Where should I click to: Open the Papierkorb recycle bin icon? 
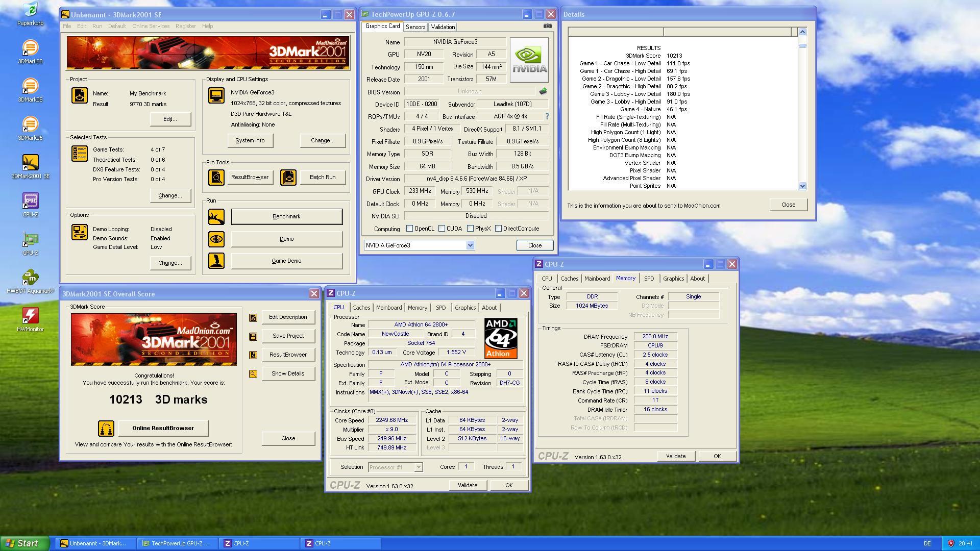pos(30,14)
